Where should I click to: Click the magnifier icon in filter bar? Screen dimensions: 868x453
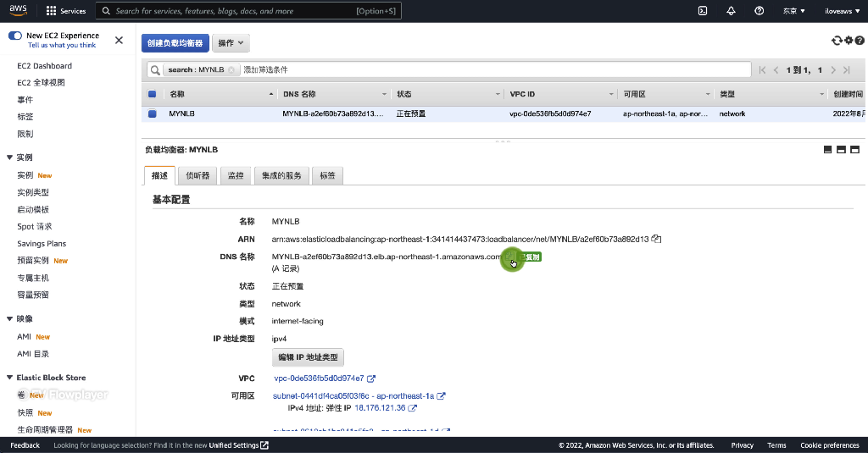[x=156, y=69]
